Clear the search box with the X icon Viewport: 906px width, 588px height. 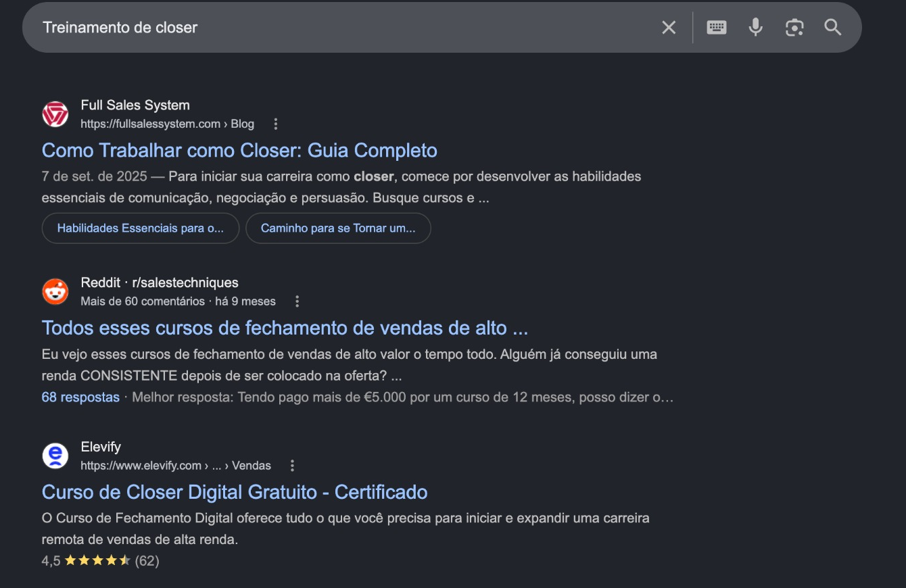(x=669, y=28)
